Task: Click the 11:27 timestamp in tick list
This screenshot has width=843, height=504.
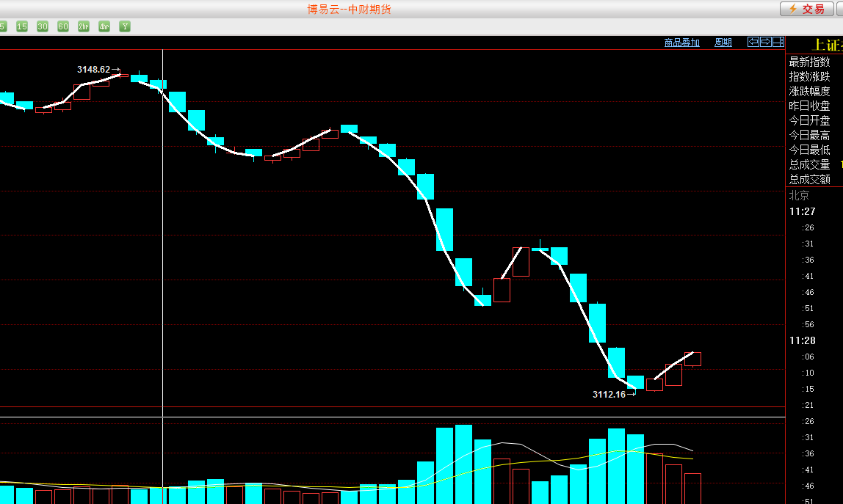Action: [x=802, y=211]
